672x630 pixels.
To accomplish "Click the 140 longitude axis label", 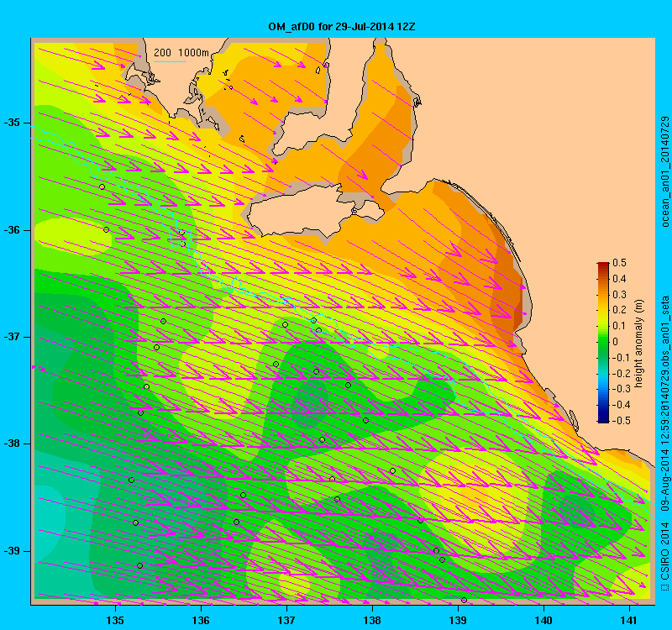I will tap(543, 620).
